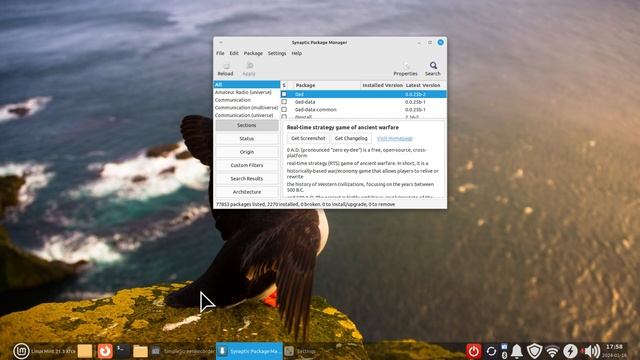Open Properties from the toolbar
The width and height of the screenshot is (640, 360).
405,69
